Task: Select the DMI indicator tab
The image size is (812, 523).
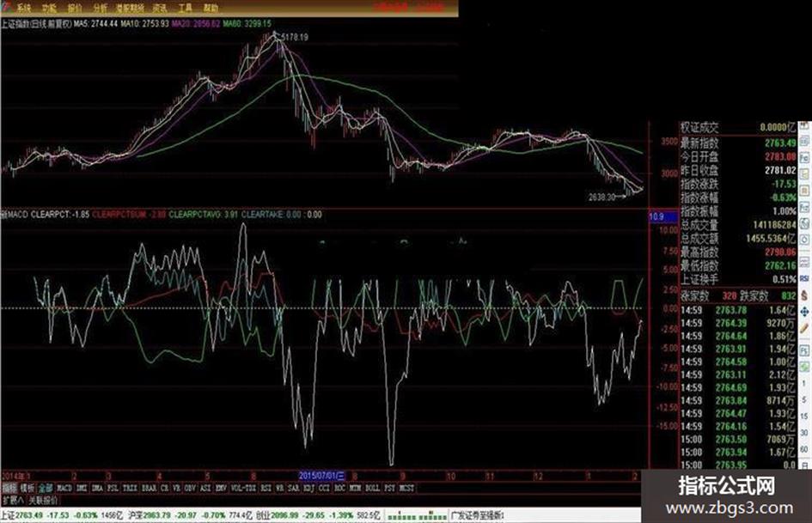Action: (82, 488)
